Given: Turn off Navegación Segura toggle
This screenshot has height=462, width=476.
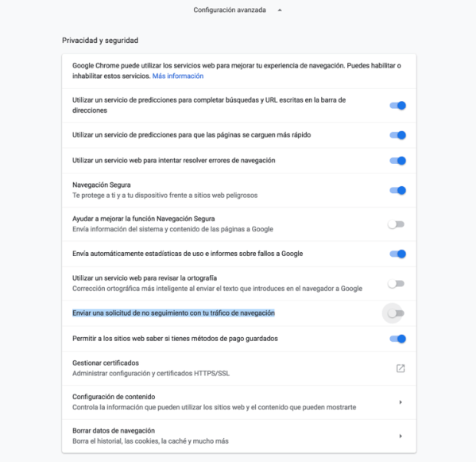Looking at the screenshot, I should pyautogui.click(x=397, y=191).
